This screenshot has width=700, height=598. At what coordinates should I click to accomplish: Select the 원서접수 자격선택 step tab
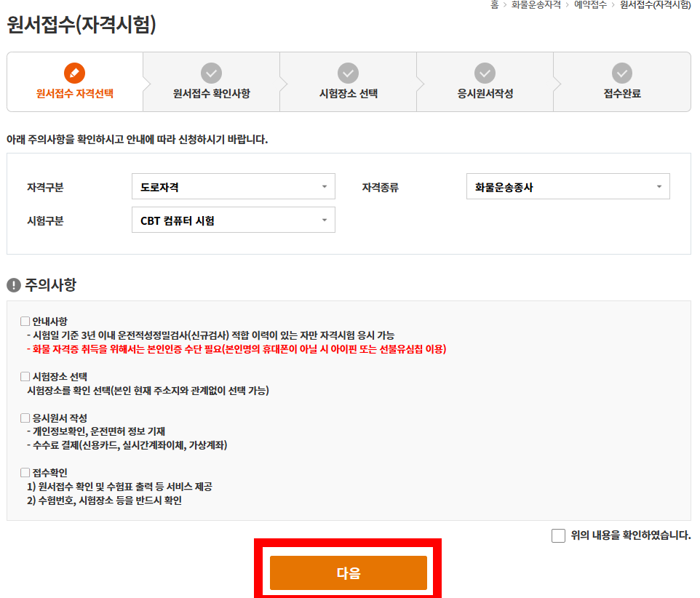pyautogui.click(x=75, y=82)
